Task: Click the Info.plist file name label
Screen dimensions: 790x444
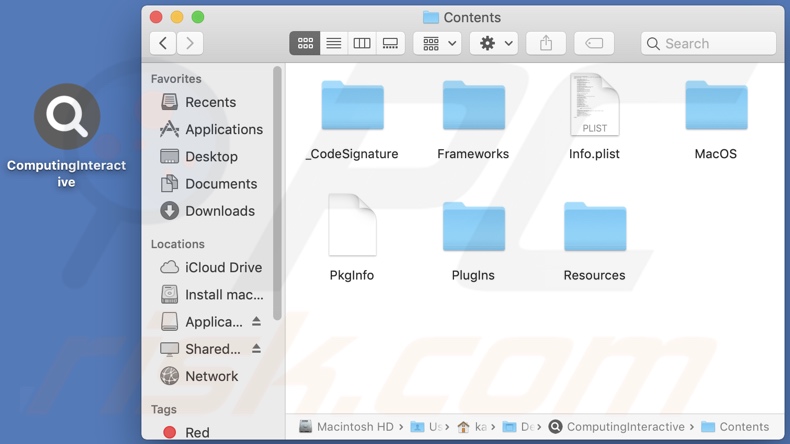Action: point(595,154)
